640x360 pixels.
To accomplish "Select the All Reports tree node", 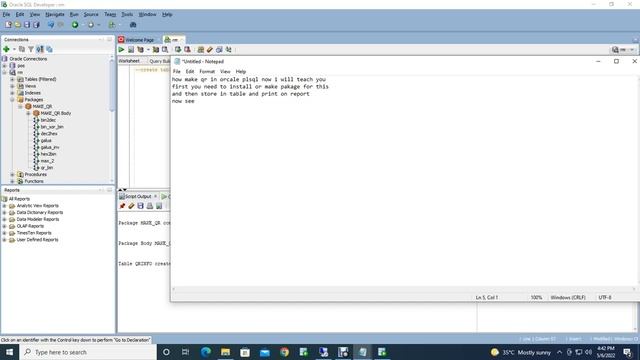I will (19, 199).
